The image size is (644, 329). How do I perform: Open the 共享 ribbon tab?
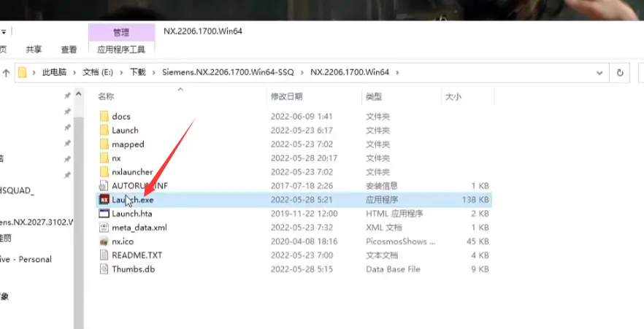click(x=34, y=50)
